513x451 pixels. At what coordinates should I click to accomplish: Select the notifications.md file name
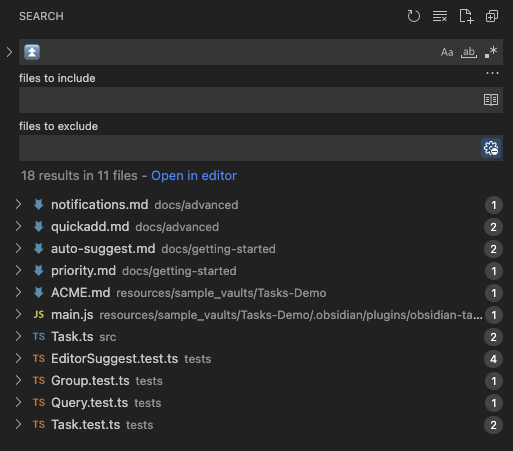(100, 205)
